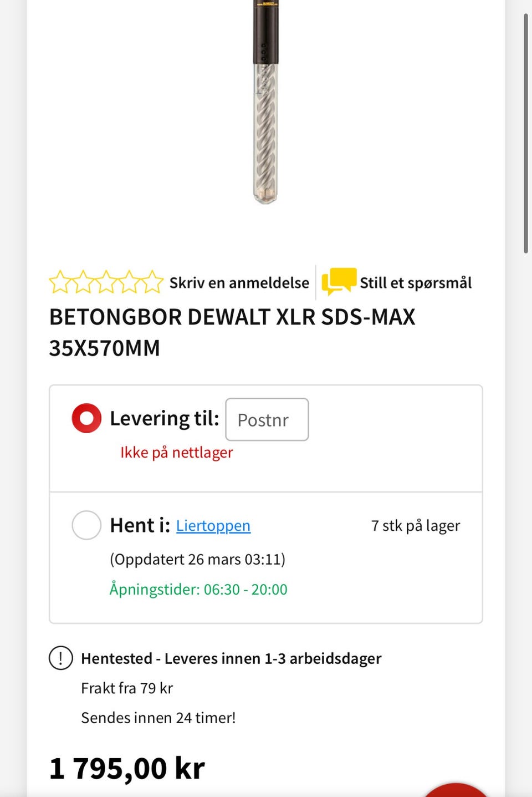The height and width of the screenshot is (797, 532).
Task: Click Skriv en anmeldelse link
Action: pyautogui.click(x=239, y=283)
